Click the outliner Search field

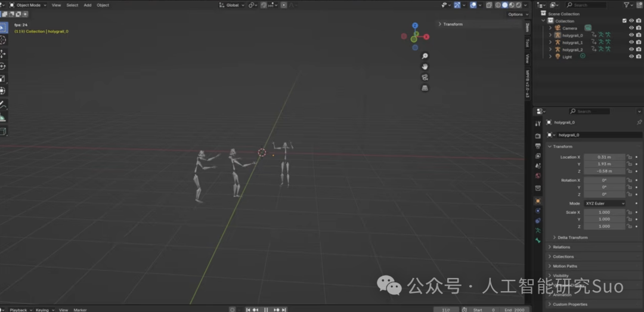pos(586,5)
